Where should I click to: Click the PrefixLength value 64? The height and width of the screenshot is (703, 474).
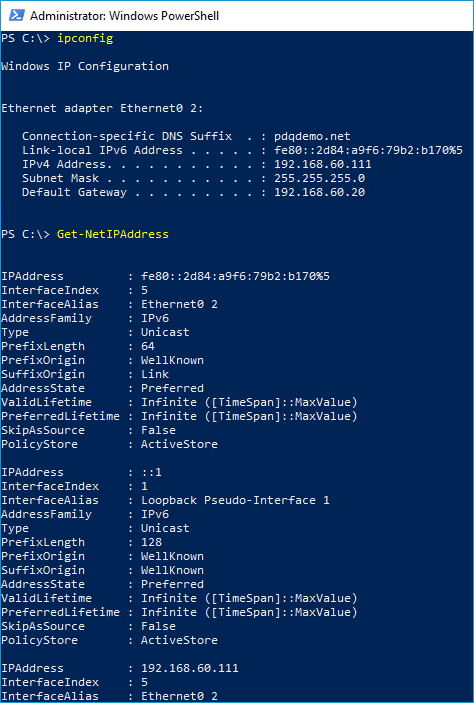tap(148, 346)
